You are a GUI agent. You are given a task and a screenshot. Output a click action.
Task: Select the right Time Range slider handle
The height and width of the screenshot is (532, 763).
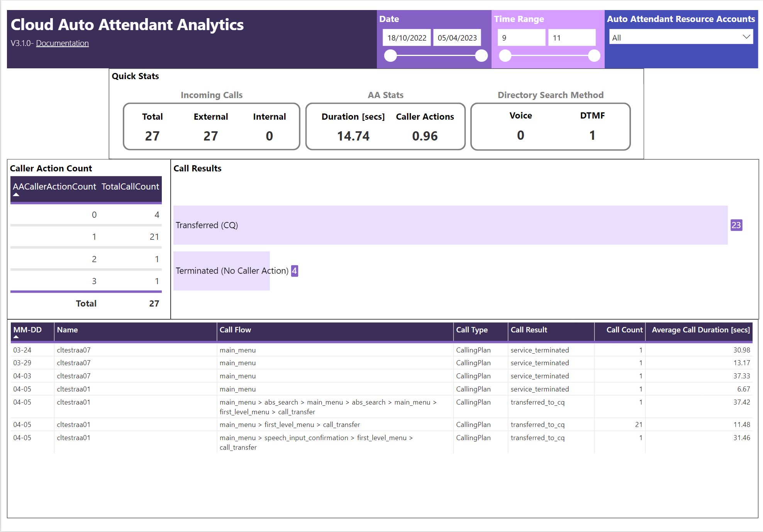click(594, 56)
